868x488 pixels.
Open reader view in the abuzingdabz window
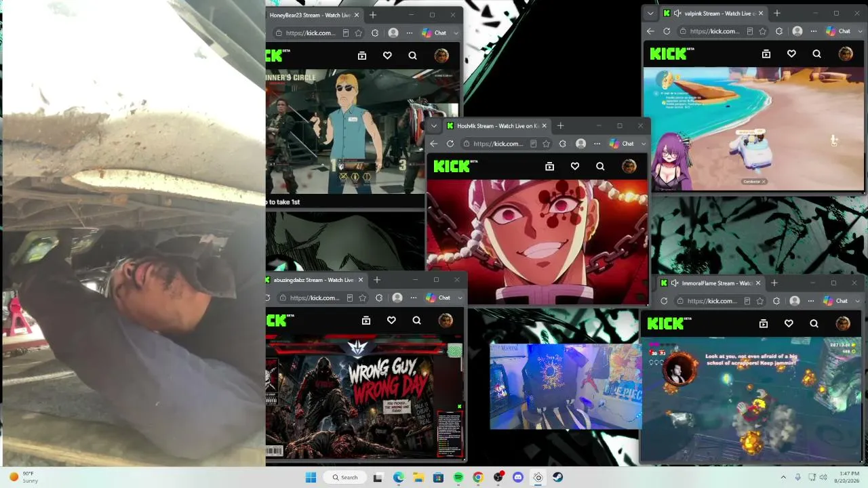pyautogui.click(x=349, y=298)
